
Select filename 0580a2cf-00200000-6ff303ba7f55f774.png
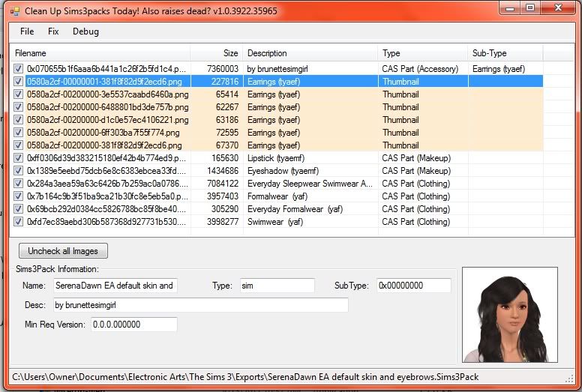(x=103, y=133)
